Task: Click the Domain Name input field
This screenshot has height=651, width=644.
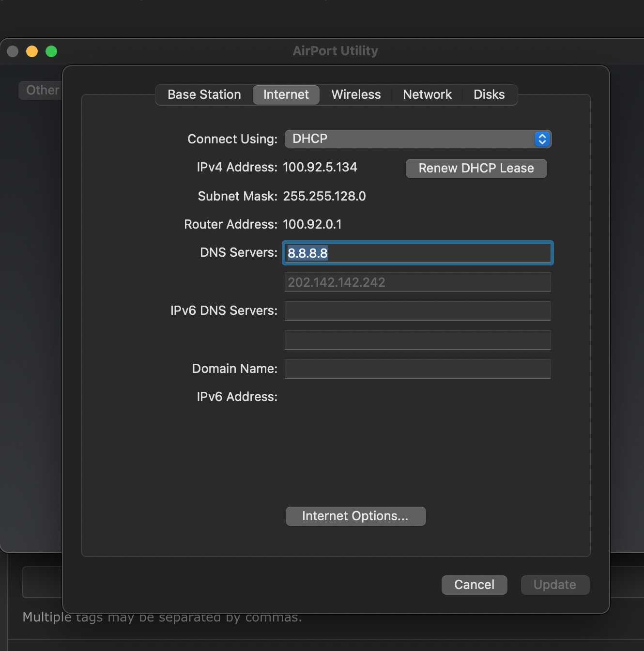Action: (x=417, y=369)
